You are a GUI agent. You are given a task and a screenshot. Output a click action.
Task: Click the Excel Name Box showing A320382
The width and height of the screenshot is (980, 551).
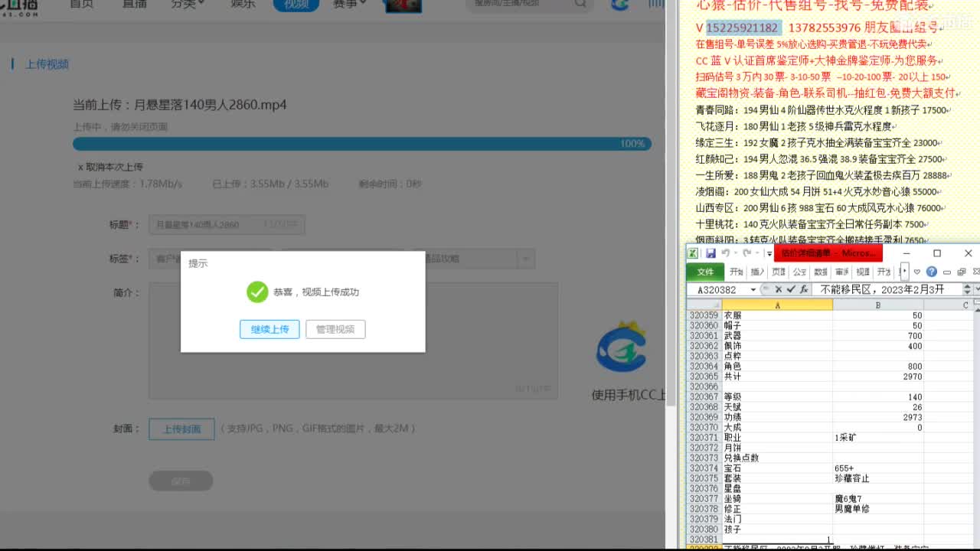coord(717,289)
